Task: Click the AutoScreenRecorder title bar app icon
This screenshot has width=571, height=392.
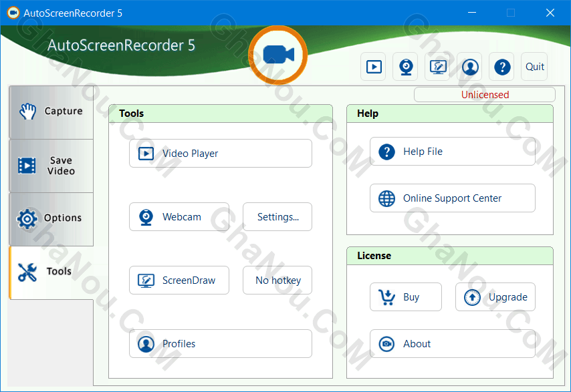Action: [13, 13]
